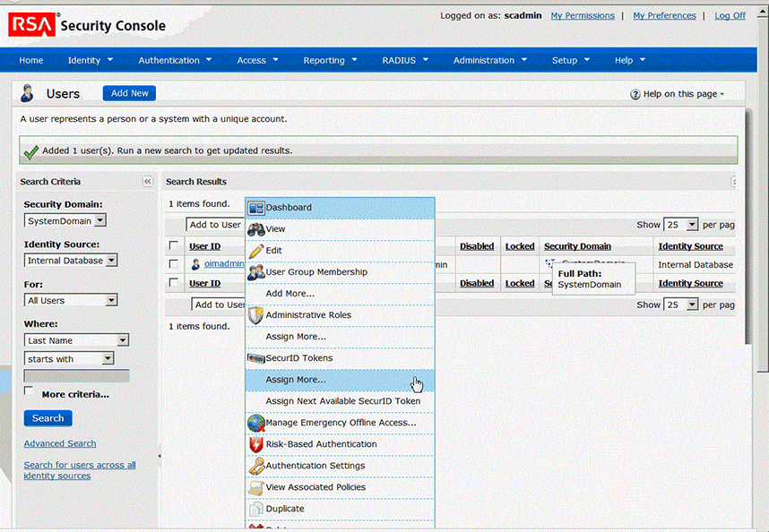Open the Help menu in navigation bar
The image size is (769, 532).
point(630,60)
